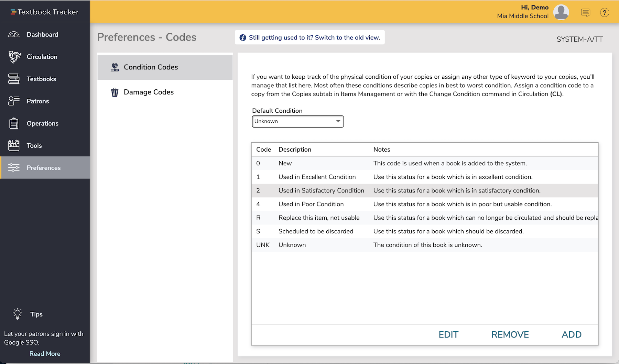
Task: Click the Circulation swirl icon
Action: [x=14, y=57]
